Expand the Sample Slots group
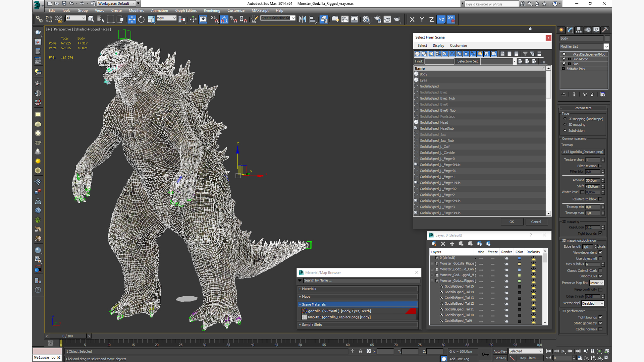Viewport: 644px width, 362px height. click(358, 324)
